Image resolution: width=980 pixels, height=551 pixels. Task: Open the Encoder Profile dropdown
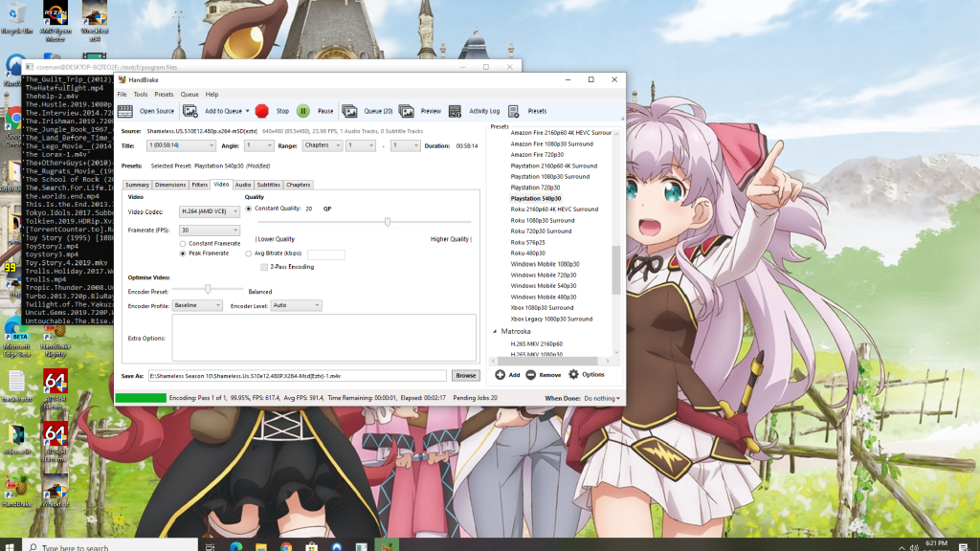(197, 305)
